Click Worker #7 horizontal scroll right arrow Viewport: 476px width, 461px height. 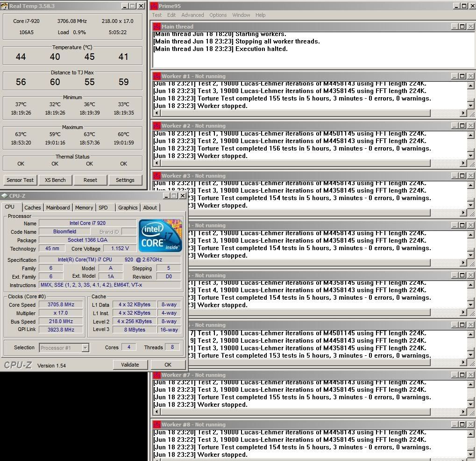pyautogui.click(x=463, y=412)
